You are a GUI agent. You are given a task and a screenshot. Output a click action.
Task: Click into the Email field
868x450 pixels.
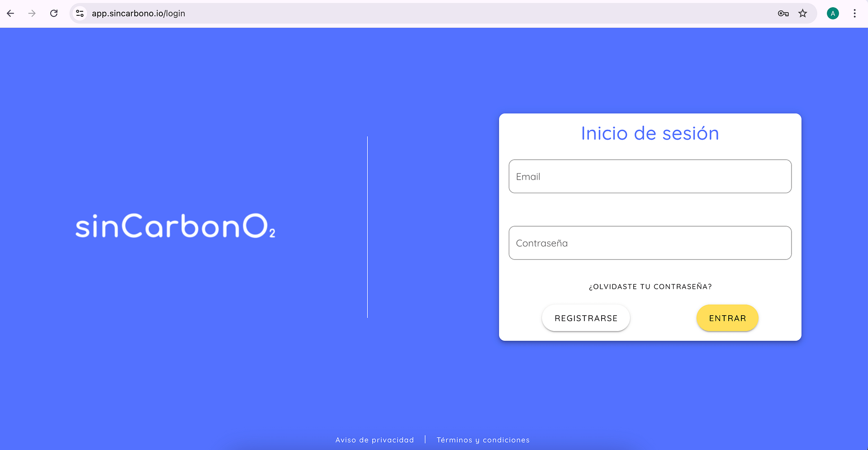click(x=650, y=176)
